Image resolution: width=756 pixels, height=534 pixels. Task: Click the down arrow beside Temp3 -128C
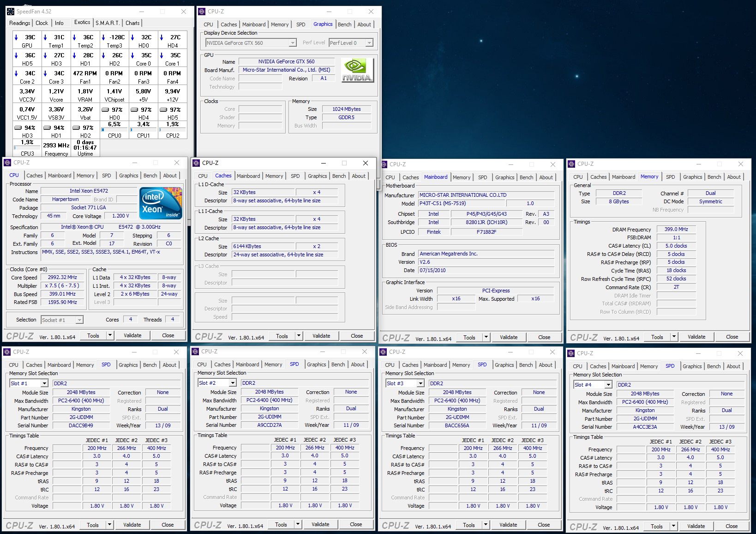(103, 37)
